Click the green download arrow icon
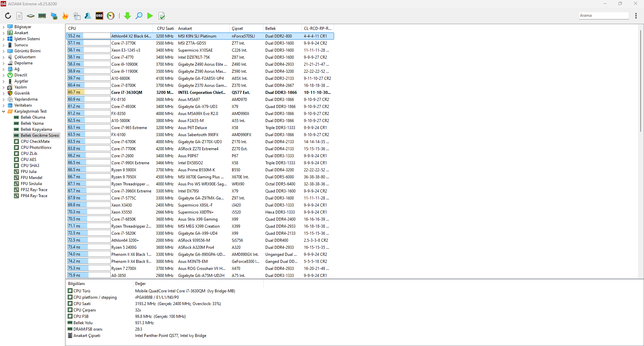644x346 pixels. [x=127, y=16]
